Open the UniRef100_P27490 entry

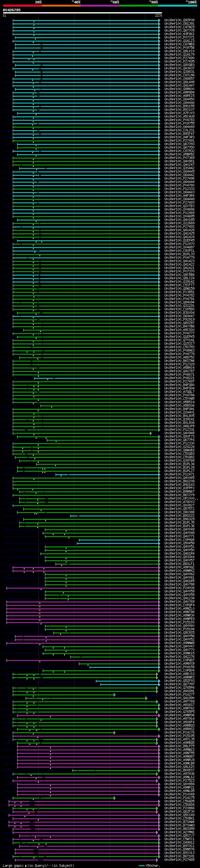179,58
